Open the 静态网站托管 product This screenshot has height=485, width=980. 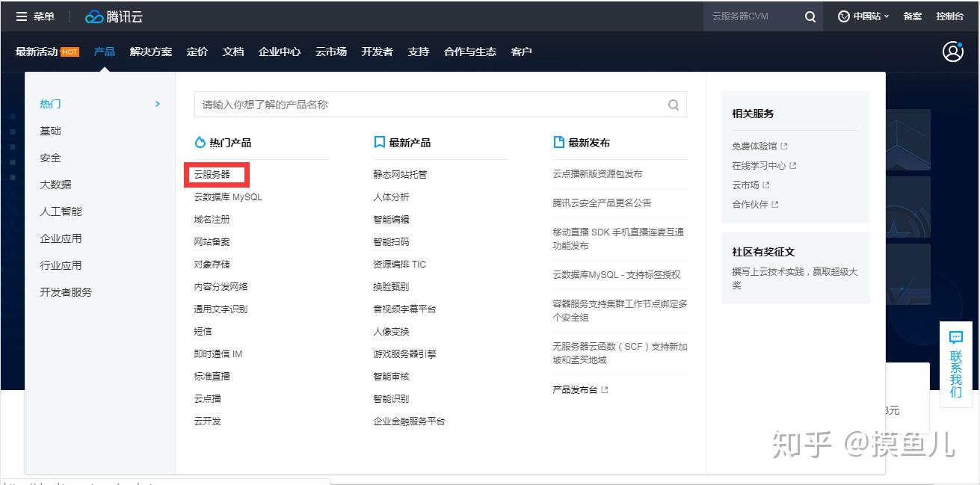pyautogui.click(x=401, y=175)
